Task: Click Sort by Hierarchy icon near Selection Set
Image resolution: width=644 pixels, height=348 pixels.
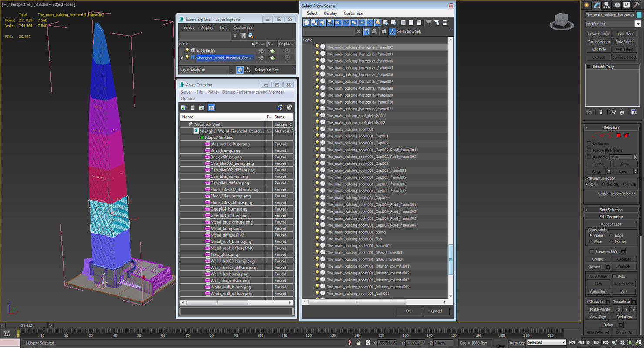Action: point(392,31)
